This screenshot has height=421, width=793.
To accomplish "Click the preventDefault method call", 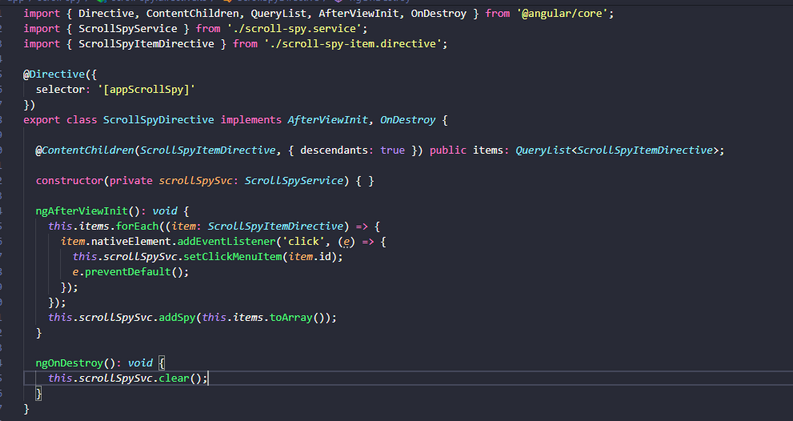I will coord(128,272).
